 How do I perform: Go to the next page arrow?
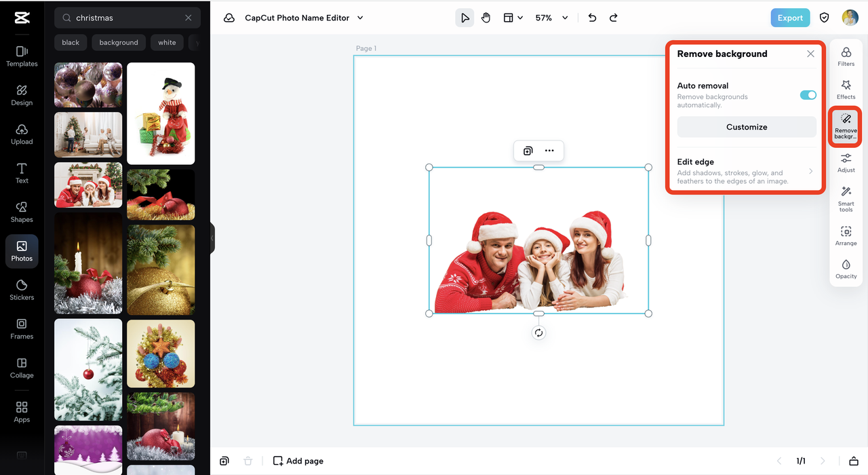click(x=823, y=461)
